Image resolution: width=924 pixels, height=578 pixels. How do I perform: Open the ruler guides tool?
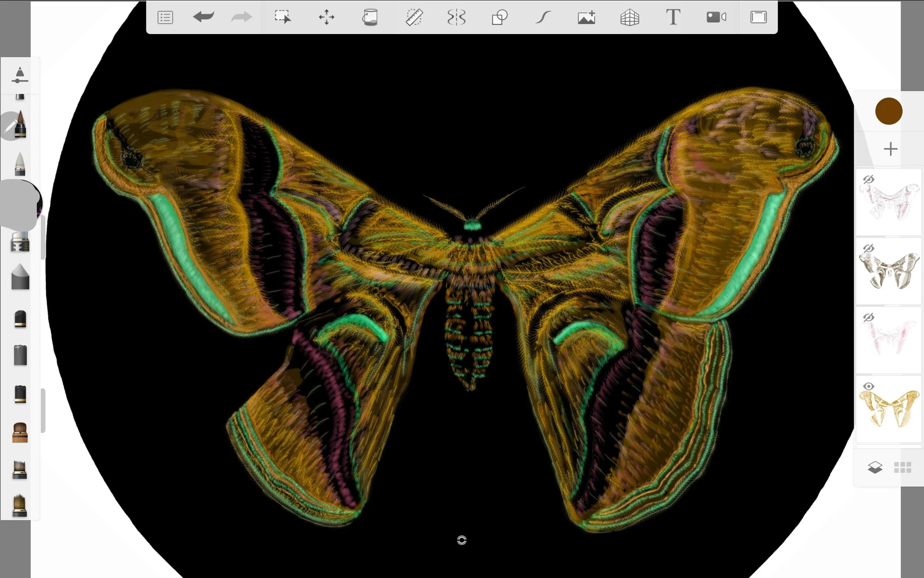click(x=414, y=17)
